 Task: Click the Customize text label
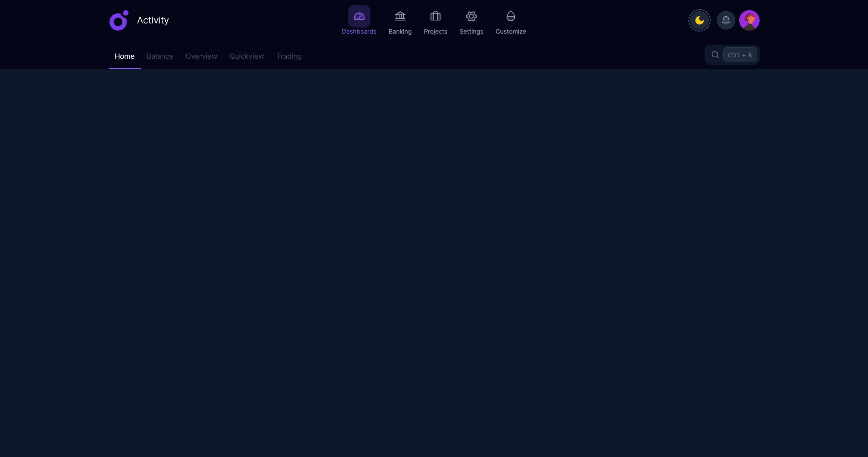(x=510, y=32)
